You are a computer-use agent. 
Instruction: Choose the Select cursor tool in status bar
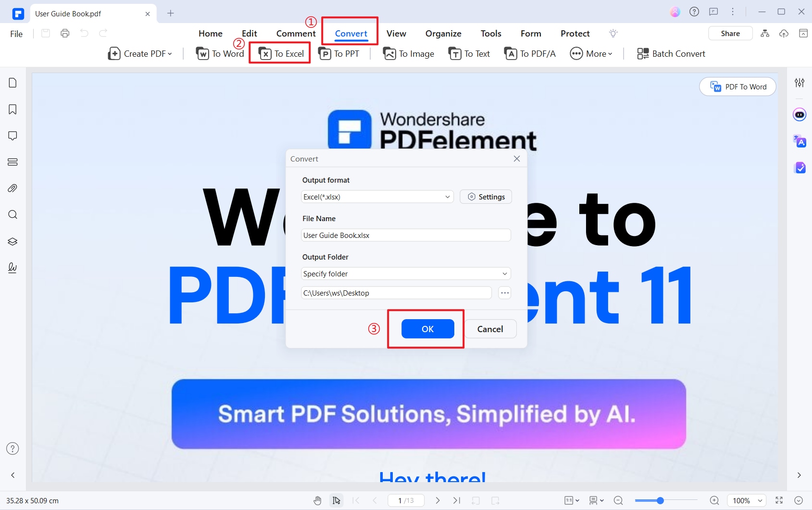(x=337, y=500)
